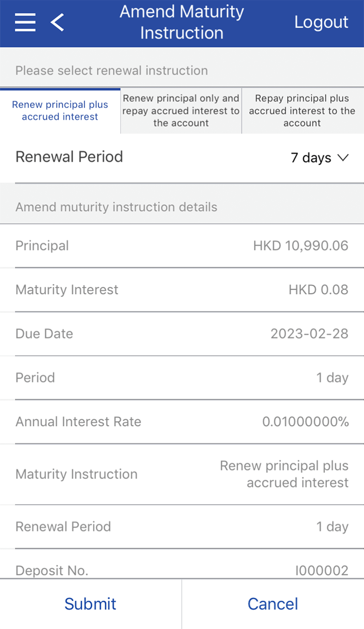Select the Due Date 2023-02-28 value
The width and height of the screenshot is (364, 629).
pyautogui.click(x=309, y=334)
